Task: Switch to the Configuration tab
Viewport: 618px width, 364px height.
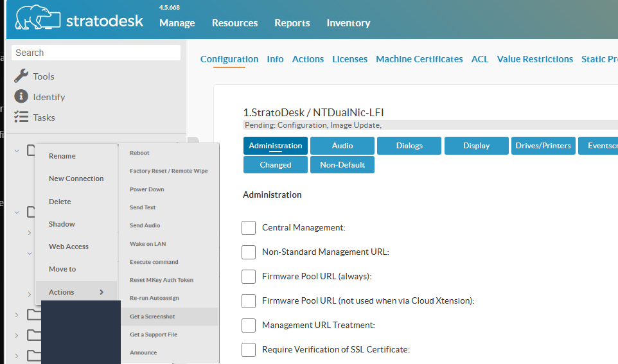Action: click(x=229, y=59)
